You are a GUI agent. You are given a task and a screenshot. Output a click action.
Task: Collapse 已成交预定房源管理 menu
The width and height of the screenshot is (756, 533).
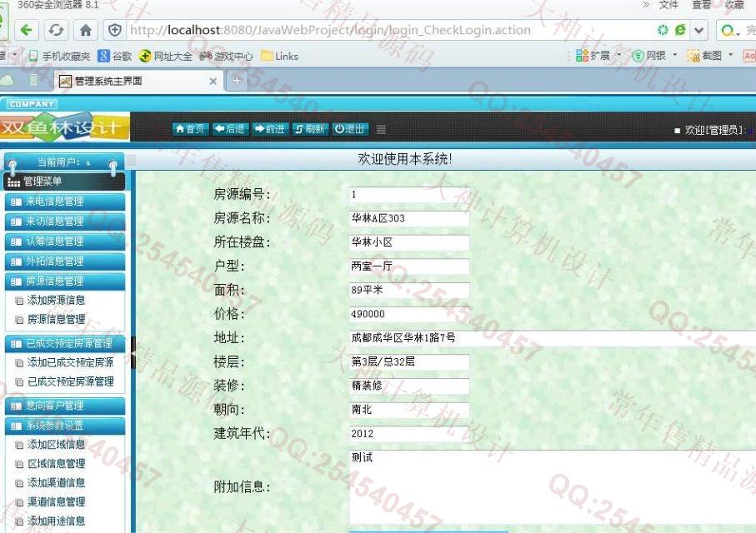tap(65, 344)
